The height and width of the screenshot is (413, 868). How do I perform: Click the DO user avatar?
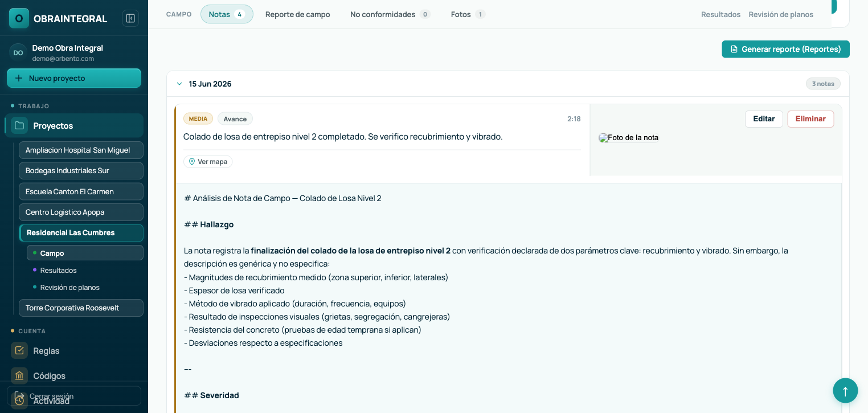click(x=18, y=52)
